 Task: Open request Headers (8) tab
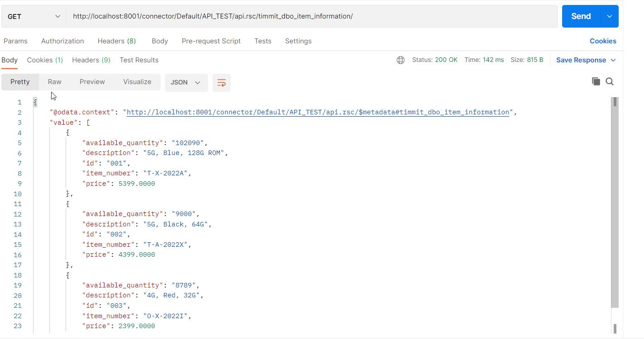tap(117, 41)
